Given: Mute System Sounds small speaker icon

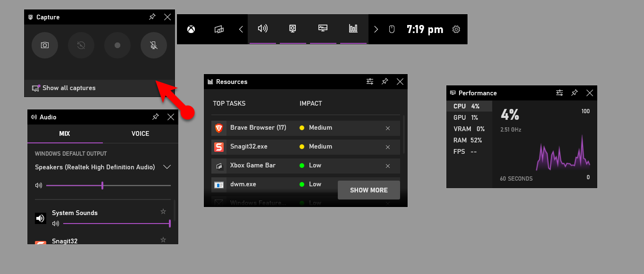Looking at the screenshot, I should [56, 224].
